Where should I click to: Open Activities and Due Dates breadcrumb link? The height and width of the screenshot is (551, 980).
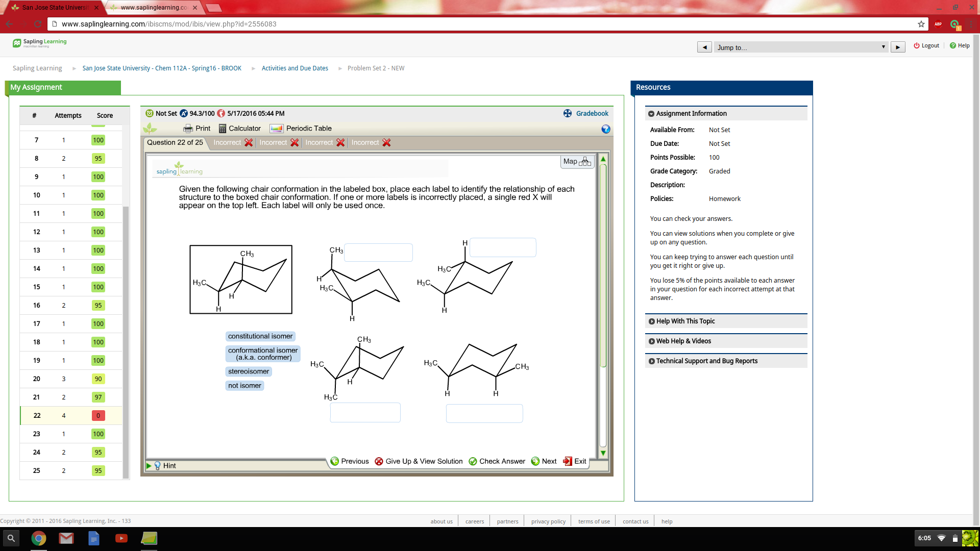tap(295, 68)
